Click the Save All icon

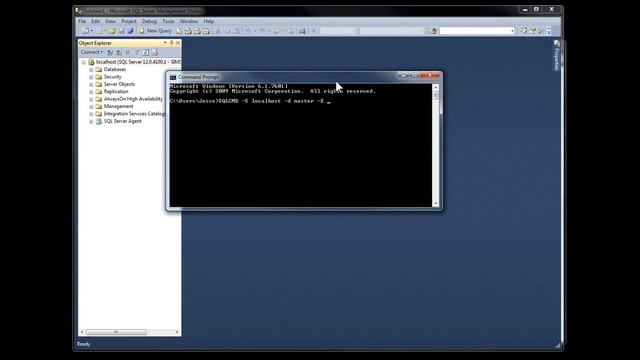tap(130, 31)
